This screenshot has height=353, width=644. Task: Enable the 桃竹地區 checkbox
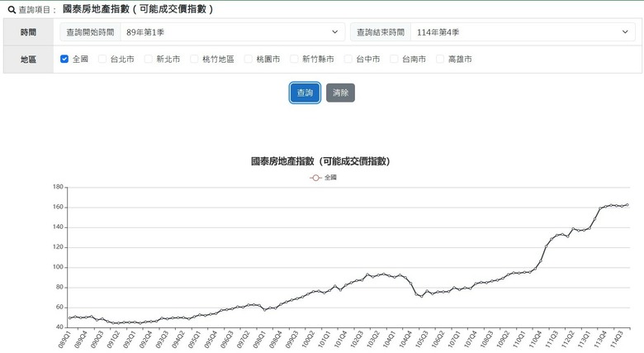[194, 59]
